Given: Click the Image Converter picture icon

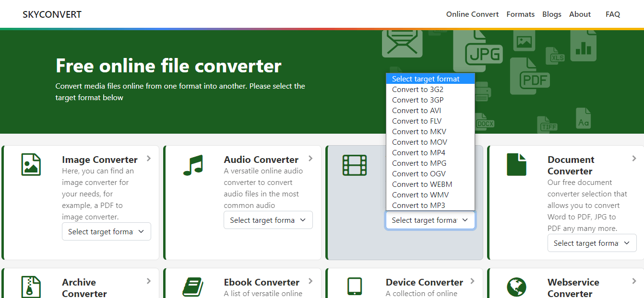Looking at the screenshot, I should tap(31, 164).
